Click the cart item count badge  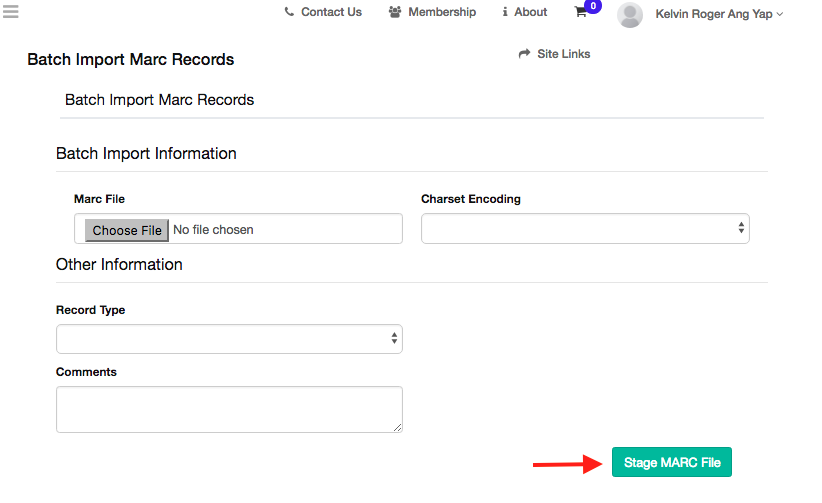tap(593, 6)
